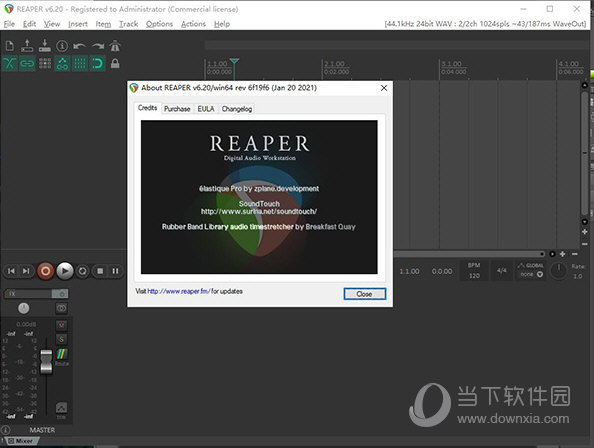594x448 pixels.
Task: Click the 4/4 time signature field
Action: [502, 271]
